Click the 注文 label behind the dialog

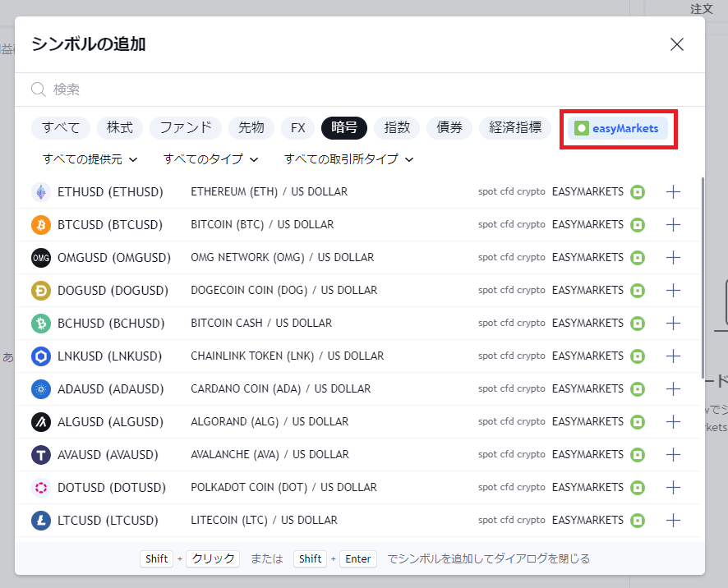pyautogui.click(x=701, y=8)
